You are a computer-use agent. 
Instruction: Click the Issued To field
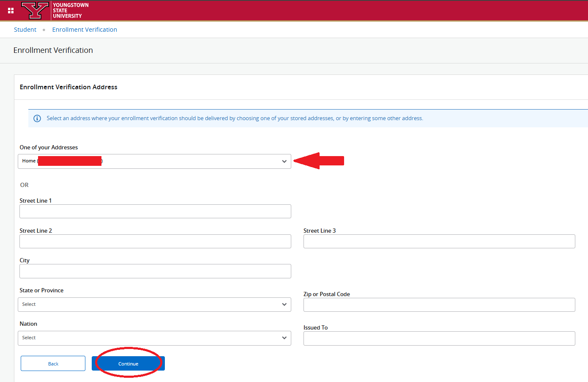pyautogui.click(x=439, y=338)
